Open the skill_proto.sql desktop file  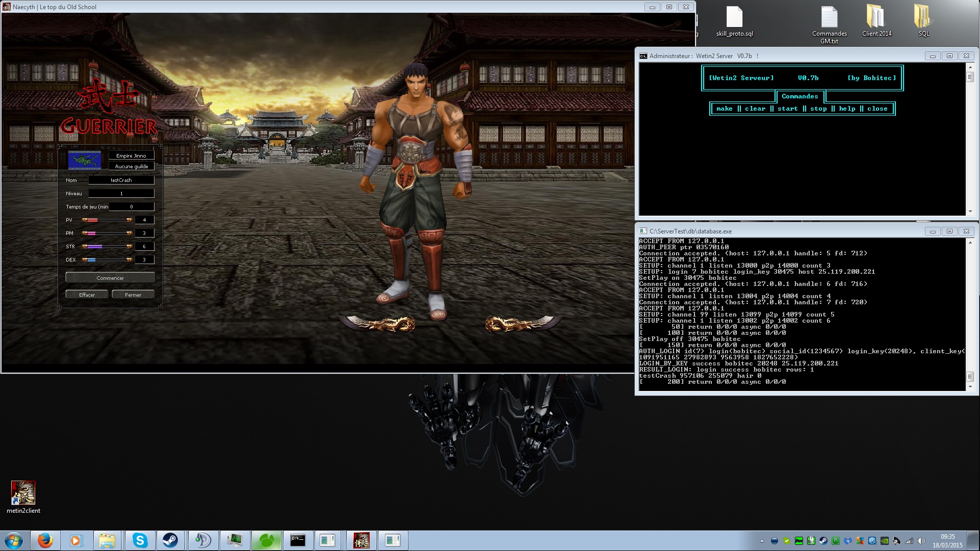[734, 22]
